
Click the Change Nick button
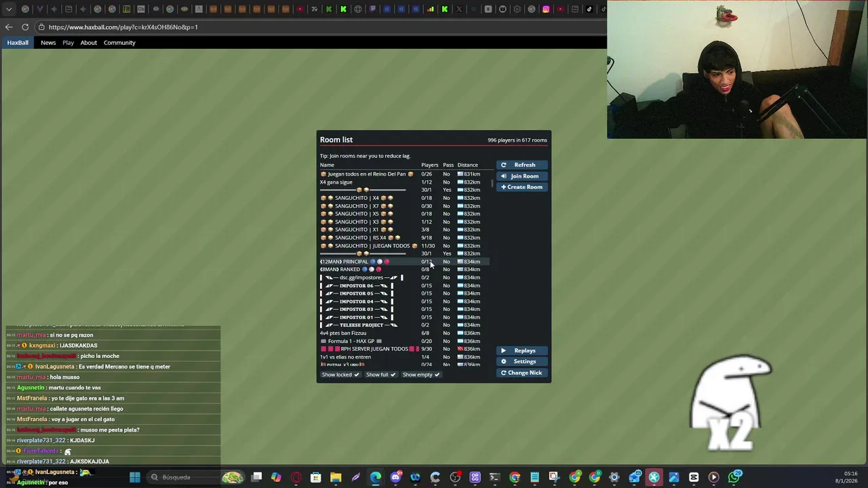click(x=521, y=373)
